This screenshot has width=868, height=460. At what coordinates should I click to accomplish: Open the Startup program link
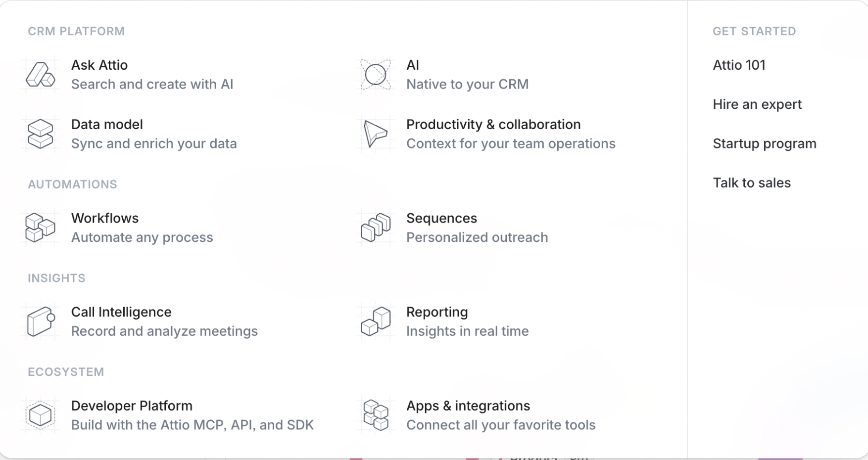[x=765, y=144]
